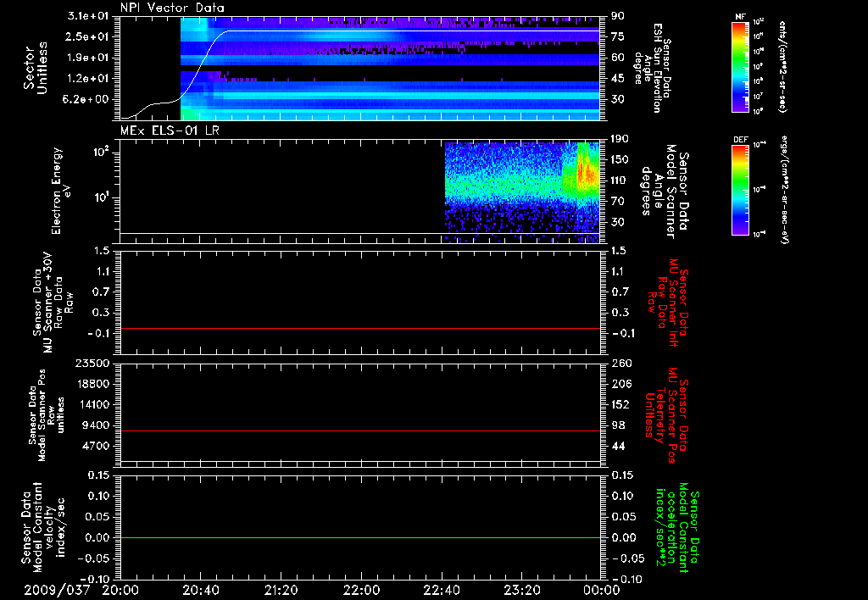Click the DEF rainbow color bar
This screenshot has height=600, width=868.
[x=741, y=190]
